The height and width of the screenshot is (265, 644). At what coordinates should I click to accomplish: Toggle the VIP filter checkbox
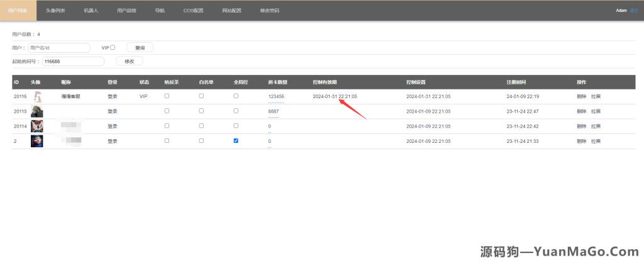pos(113,47)
